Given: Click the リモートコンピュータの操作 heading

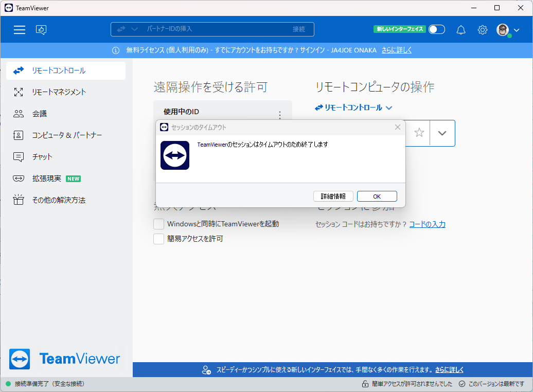Looking at the screenshot, I should [375, 87].
